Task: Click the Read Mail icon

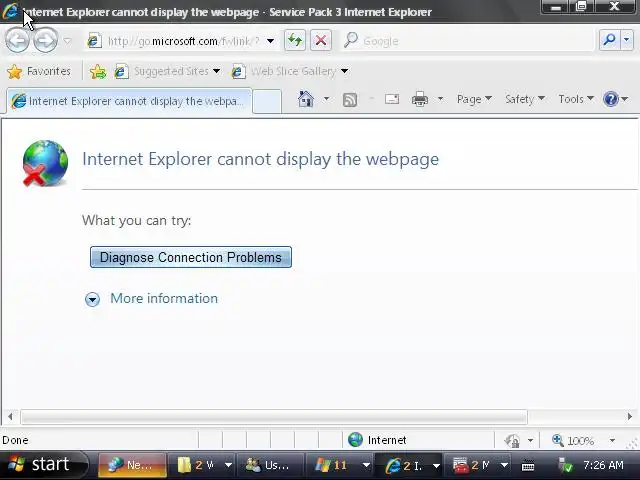Action: (x=392, y=99)
